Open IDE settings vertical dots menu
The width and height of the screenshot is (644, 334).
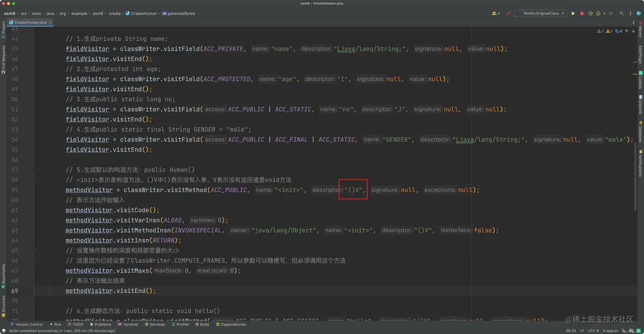630,14
